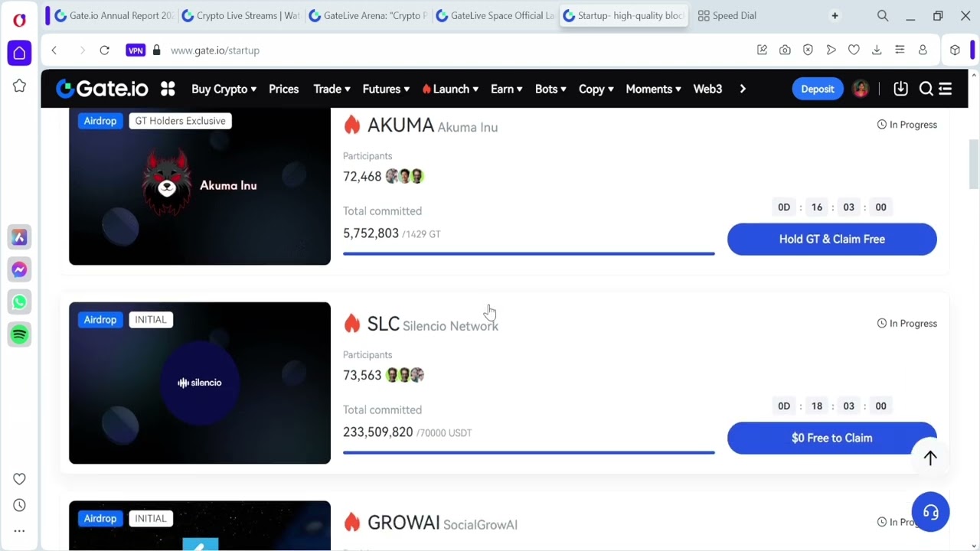The width and height of the screenshot is (980, 551).
Task: Show more navigation items with arrow
Action: [x=743, y=89]
